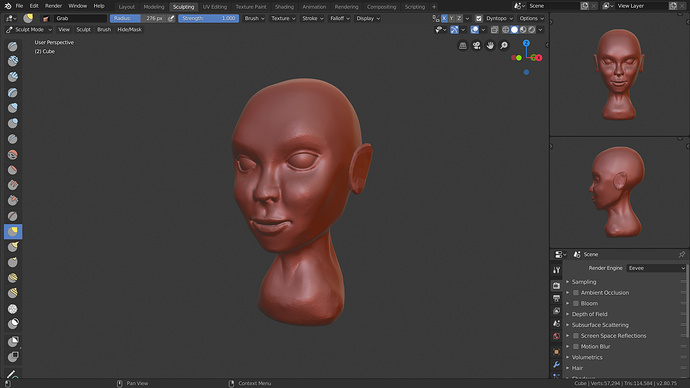The height and width of the screenshot is (388, 690).
Task: Open the Dyntopo settings dropdown
Action: (x=499, y=18)
